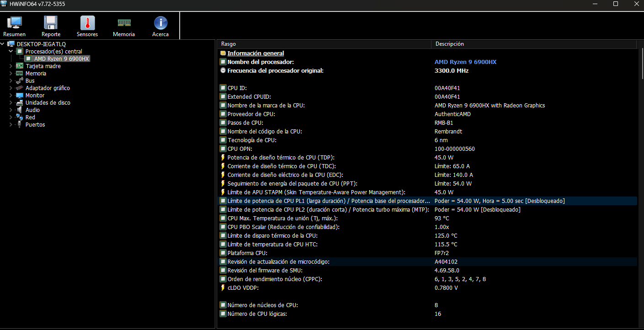Click the blue AMD Ryzen 9 6900HX value
The image size is (644, 330).
pos(465,62)
